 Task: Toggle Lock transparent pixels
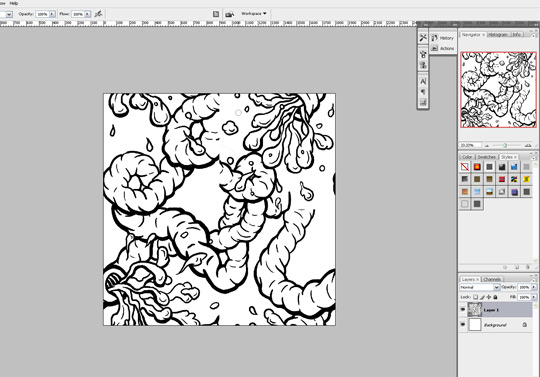pos(475,297)
